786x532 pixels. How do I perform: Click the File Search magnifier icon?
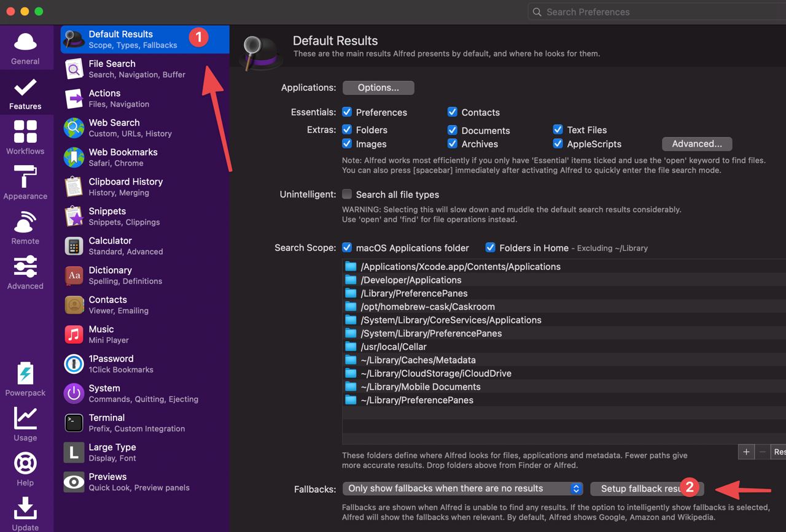coord(74,69)
